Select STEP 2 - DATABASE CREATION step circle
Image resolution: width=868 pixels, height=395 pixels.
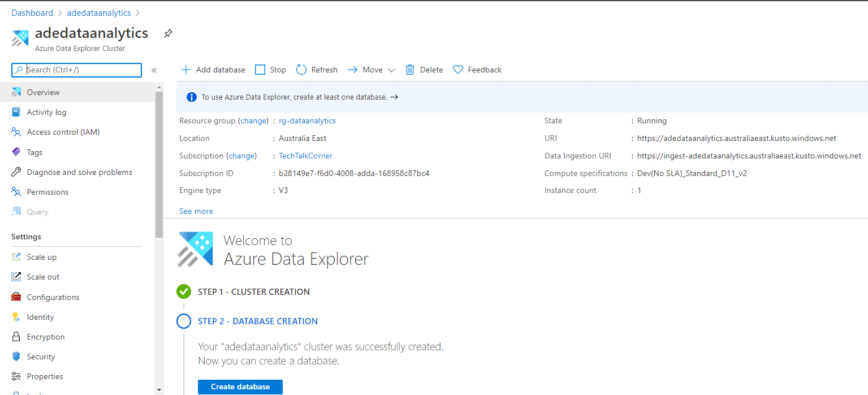184,321
